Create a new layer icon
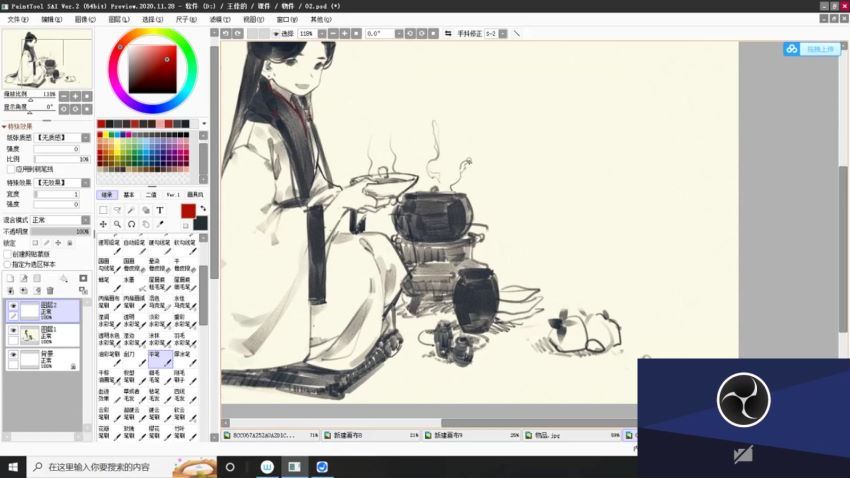The image size is (850, 478). point(10,278)
